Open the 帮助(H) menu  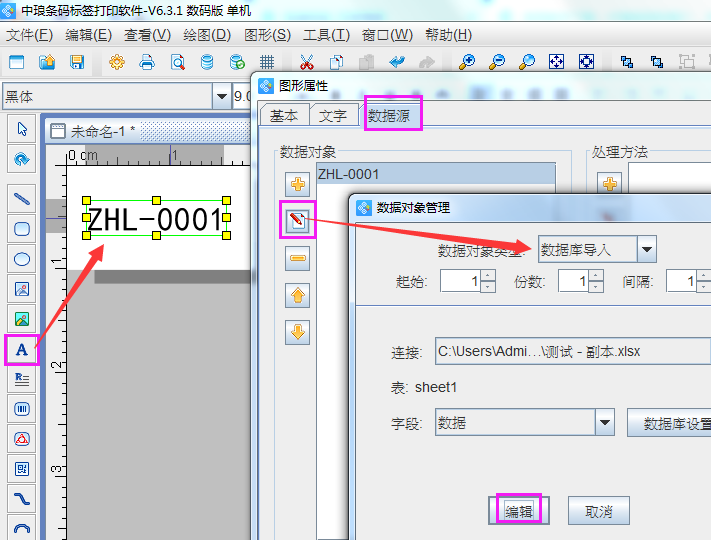tap(448, 35)
